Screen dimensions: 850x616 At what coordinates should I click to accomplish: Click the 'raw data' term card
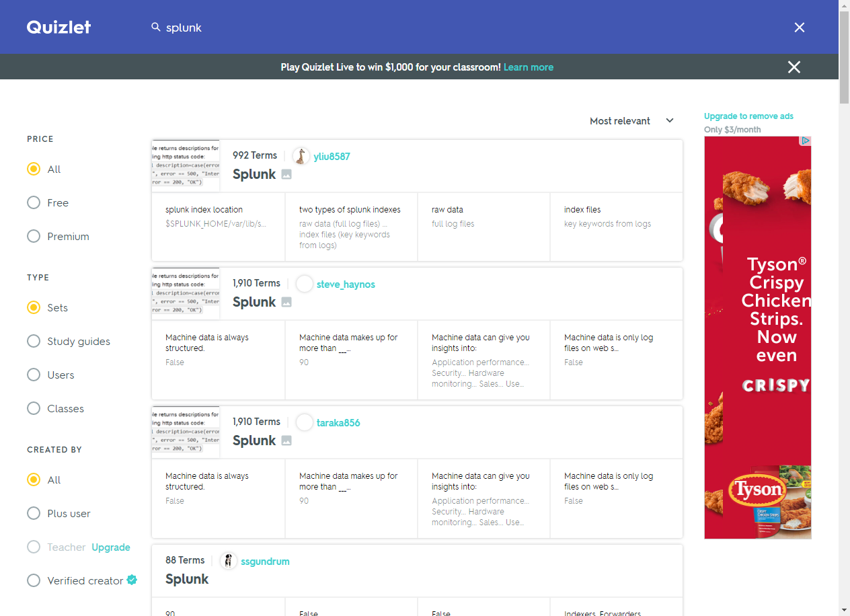pos(484,227)
